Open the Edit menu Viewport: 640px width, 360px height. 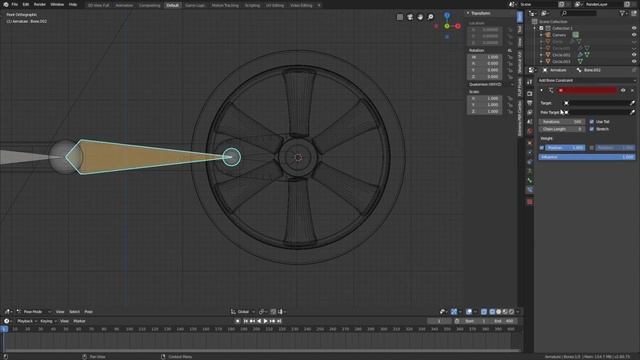click(26, 4)
